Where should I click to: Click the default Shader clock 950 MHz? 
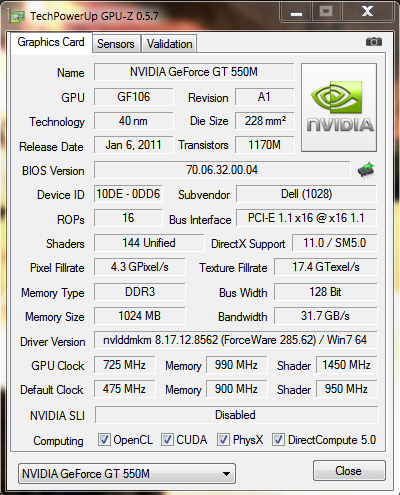pyautogui.click(x=346, y=389)
